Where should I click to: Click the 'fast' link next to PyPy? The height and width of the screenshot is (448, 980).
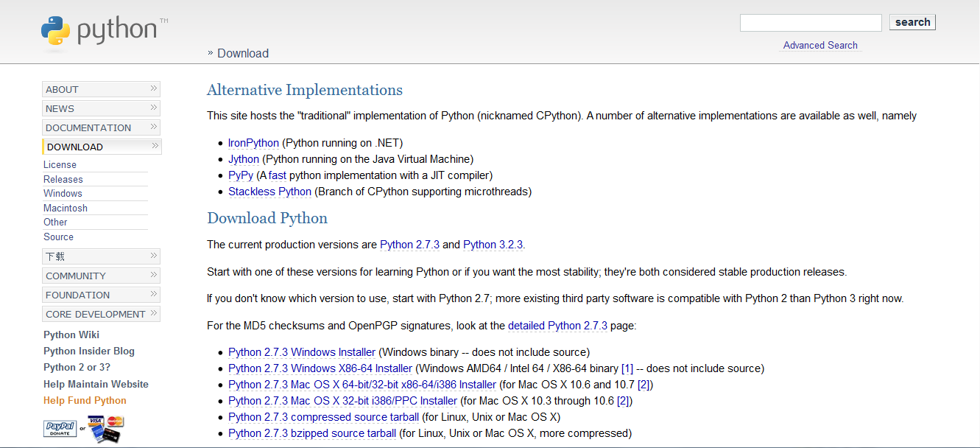[277, 175]
